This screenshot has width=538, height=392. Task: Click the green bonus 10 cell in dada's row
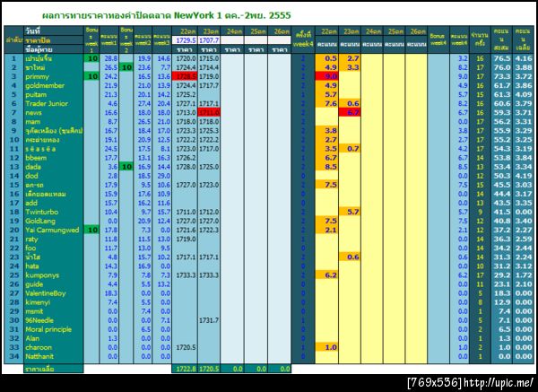[x=126, y=167]
